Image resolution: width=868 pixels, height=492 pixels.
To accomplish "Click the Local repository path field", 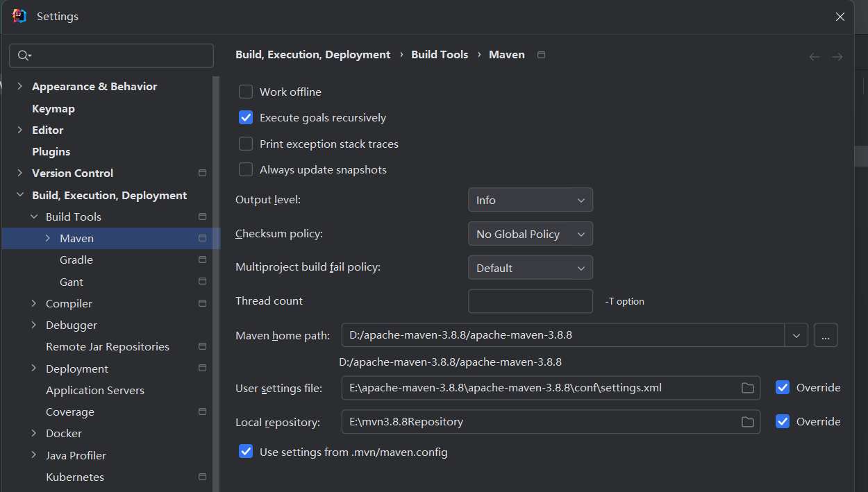I will (551, 422).
